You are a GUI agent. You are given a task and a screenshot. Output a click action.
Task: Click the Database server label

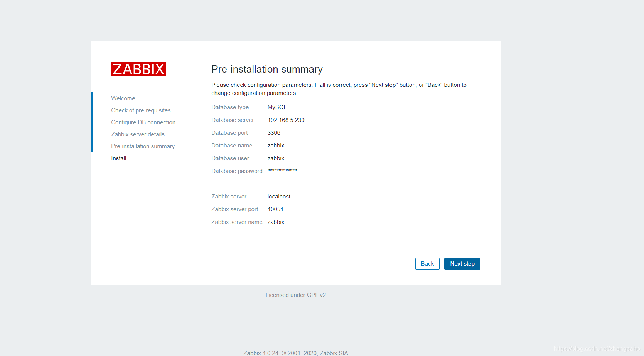pos(233,120)
